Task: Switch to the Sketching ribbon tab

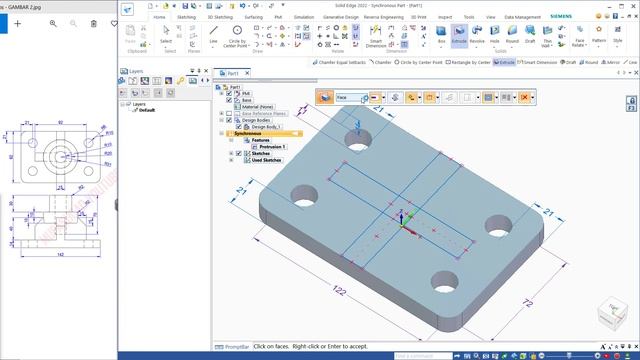Action: [186, 17]
